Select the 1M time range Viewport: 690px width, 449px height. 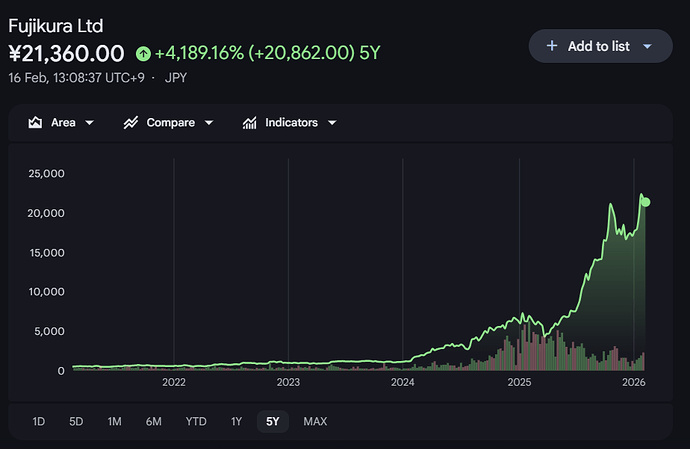point(114,421)
